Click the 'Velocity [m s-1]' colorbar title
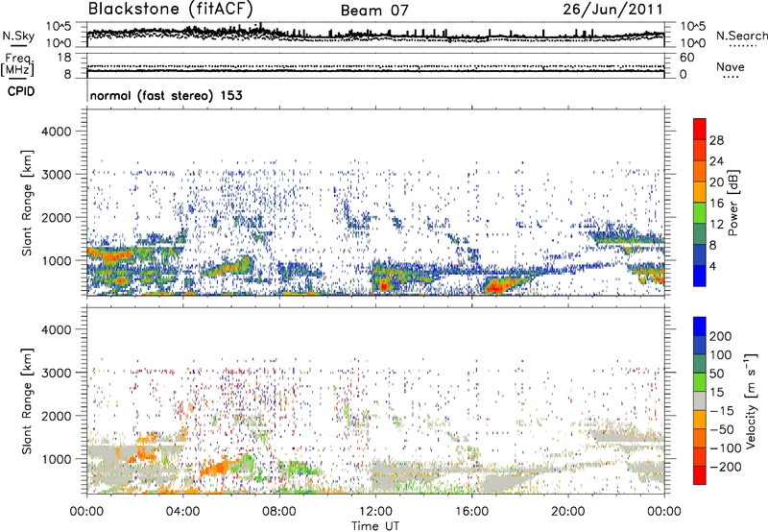Viewport: 768px width, 532px height. click(x=752, y=400)
